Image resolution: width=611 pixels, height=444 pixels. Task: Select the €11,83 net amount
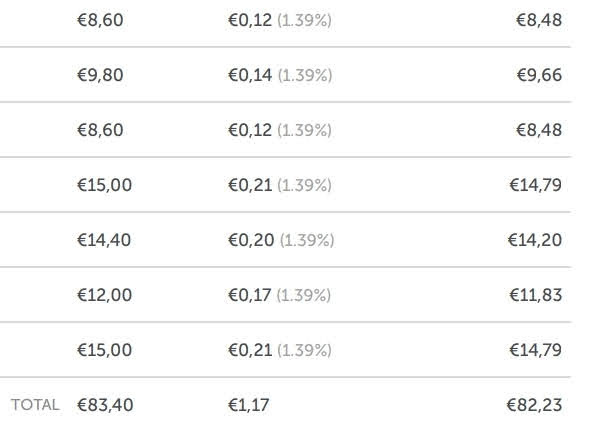click(536, 295)
